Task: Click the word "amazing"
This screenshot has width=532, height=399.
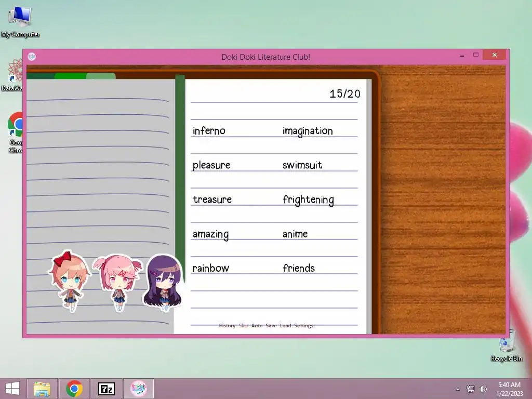Action: [211, 234]
